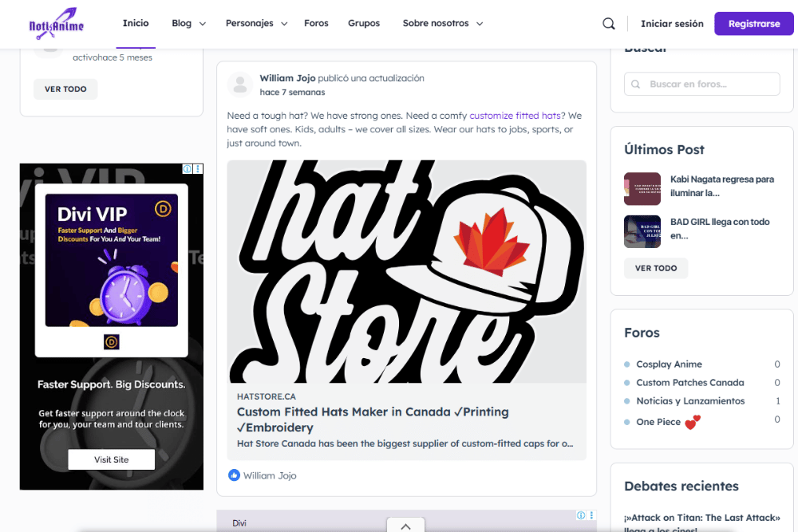
Task: Go to the Foros menu item
Action: click(316, 24)
